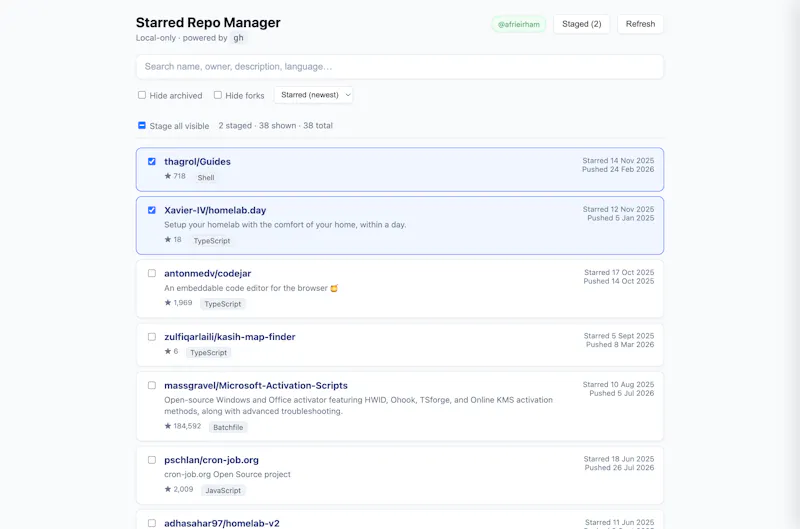This screenshot has width=800, height=529.
Task: Click the "Starred 18 Jun 2025" date
Action: click(x=619, y=459)
